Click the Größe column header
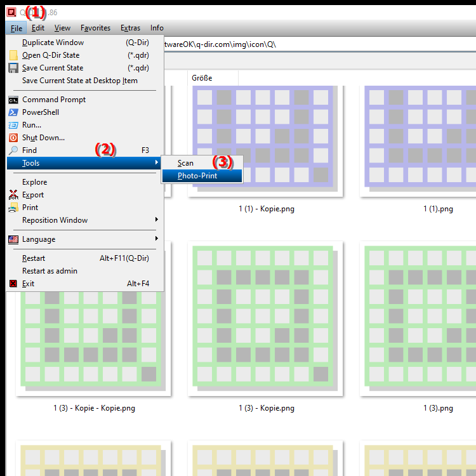Viewport: 476px width, 476px height. tap(202, 78)
